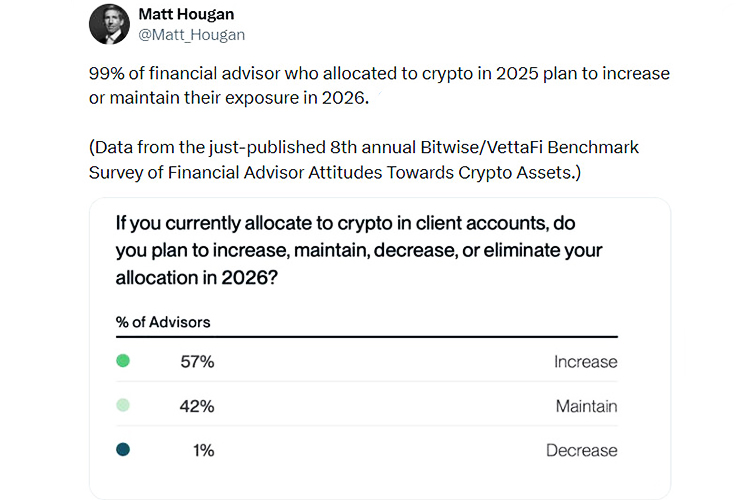Click the Decrease row label
This screenshot has height=500, width=750.
[581, 451]
